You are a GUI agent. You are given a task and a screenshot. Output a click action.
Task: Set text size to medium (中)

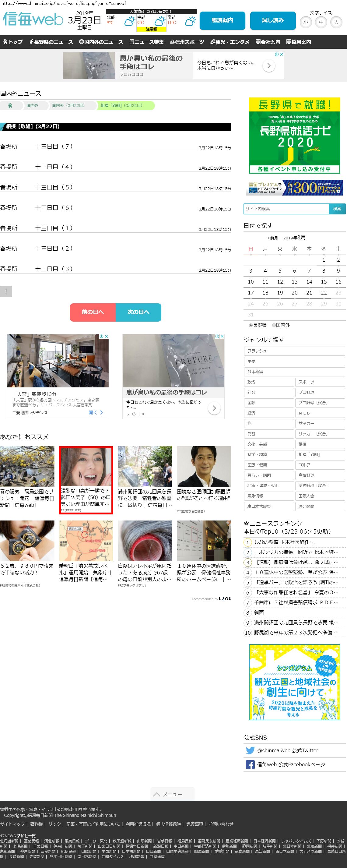pos(321,23)
